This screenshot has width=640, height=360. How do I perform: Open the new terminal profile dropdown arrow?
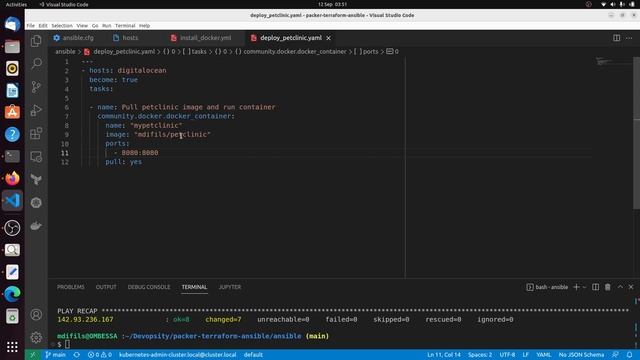coord(584,287)
